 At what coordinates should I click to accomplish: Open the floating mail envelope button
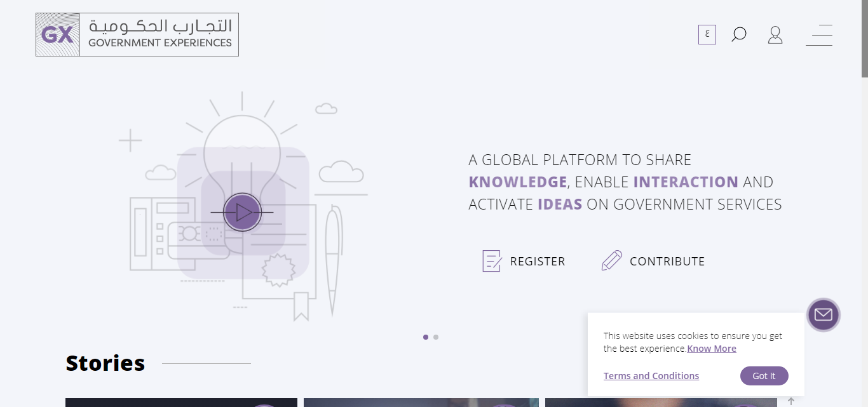823,315
